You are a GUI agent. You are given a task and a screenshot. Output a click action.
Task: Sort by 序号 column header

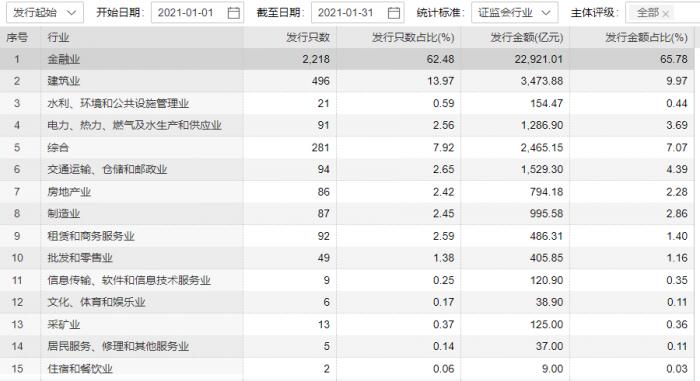pyautogui.click(x=17, y=38)
